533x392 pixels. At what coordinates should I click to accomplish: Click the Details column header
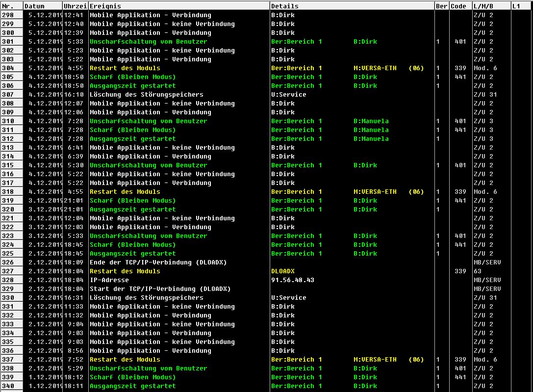click(x=352, y=6)
